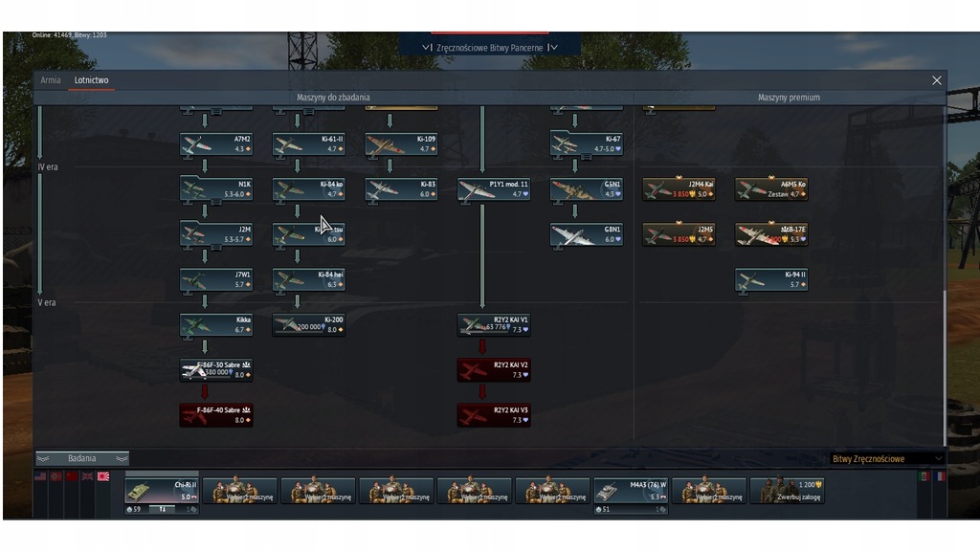Select the Japan nation flag
Screen dimensions: 980x551
[103, 476]
